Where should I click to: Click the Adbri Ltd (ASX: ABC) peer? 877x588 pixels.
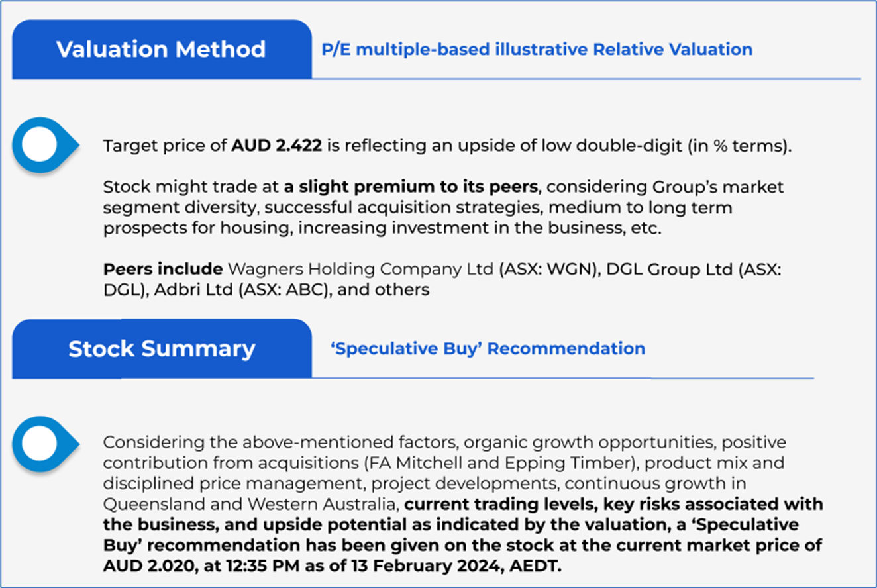tap(242, 289)
